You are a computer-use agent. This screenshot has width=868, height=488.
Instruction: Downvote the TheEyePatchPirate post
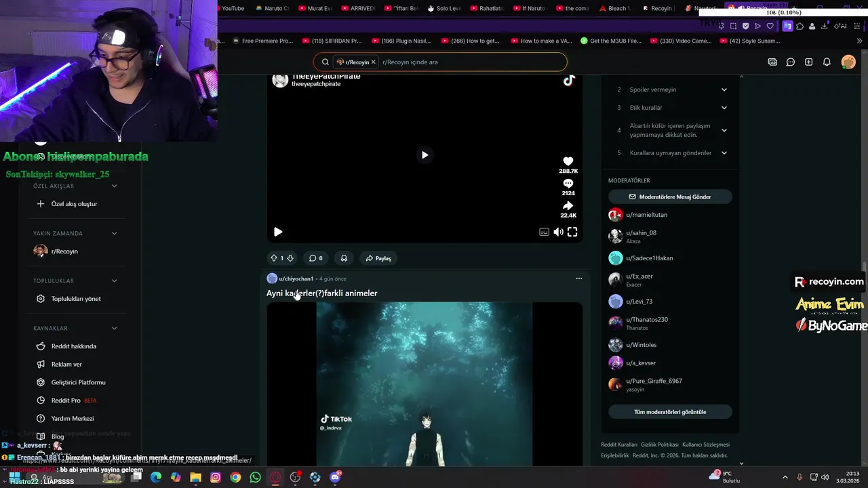[290, 258]
